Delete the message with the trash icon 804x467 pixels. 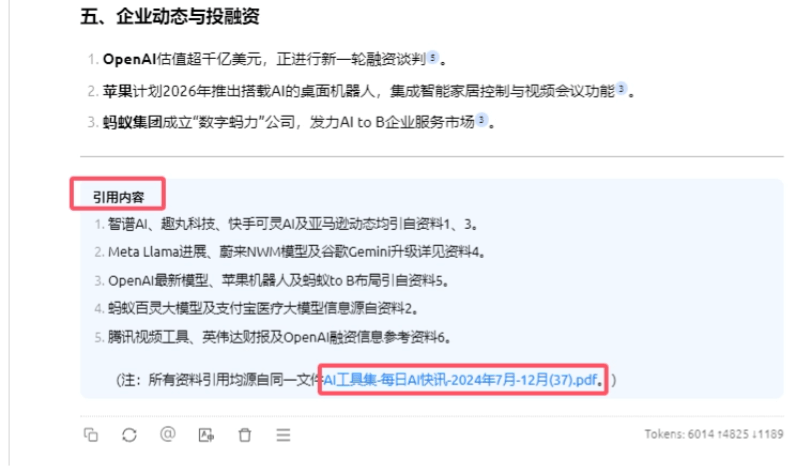coord(245,435)
